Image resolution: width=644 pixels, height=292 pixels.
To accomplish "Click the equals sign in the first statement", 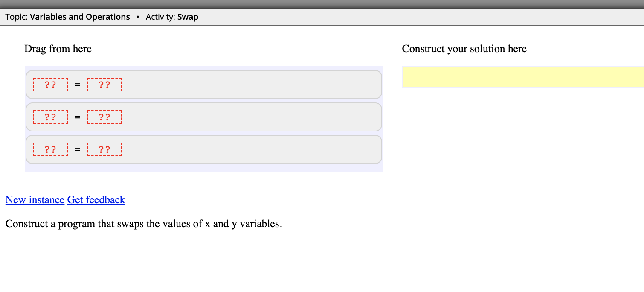I will pos(77,84).
